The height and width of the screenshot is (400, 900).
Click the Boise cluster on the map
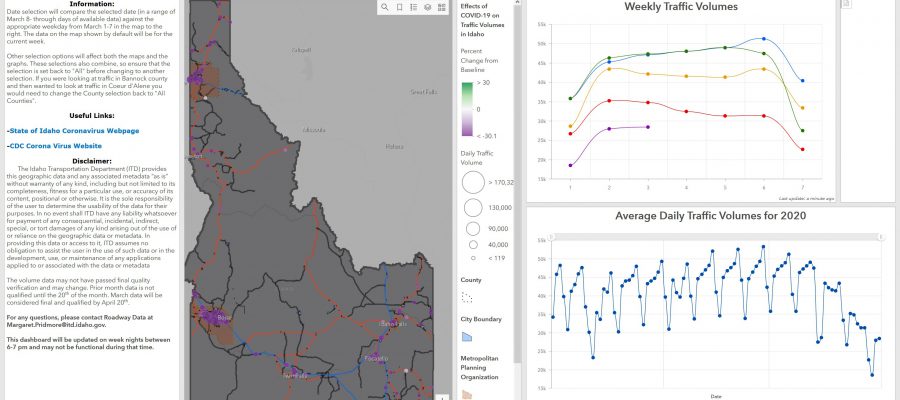coord(216,317)
